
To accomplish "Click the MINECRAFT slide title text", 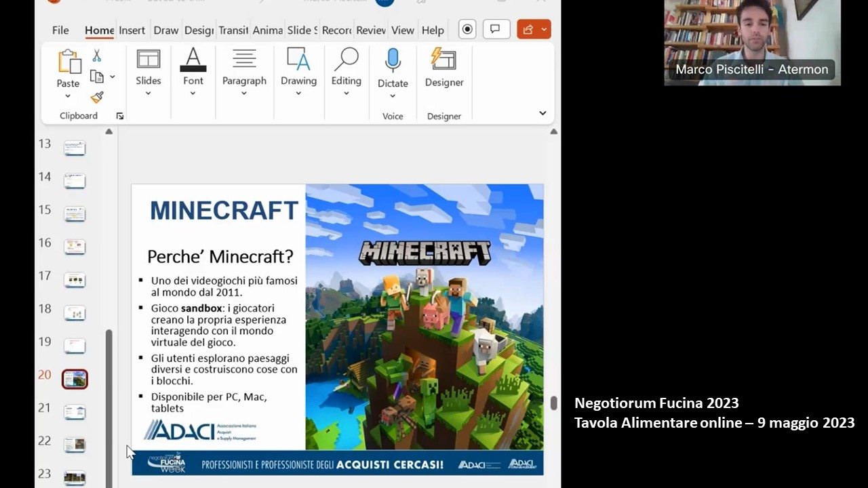I will pyautogui.click(x=224, y=211).
